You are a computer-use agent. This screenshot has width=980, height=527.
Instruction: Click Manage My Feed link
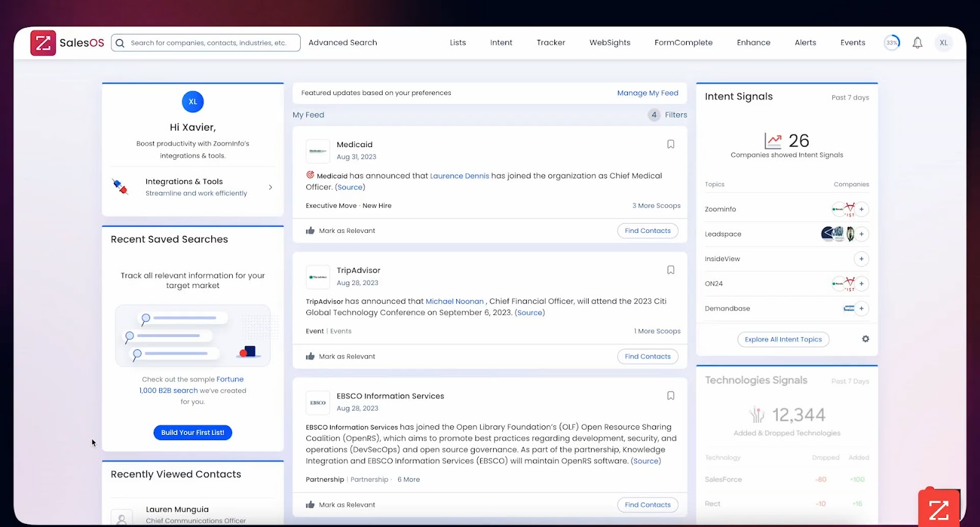click(648, 93)
